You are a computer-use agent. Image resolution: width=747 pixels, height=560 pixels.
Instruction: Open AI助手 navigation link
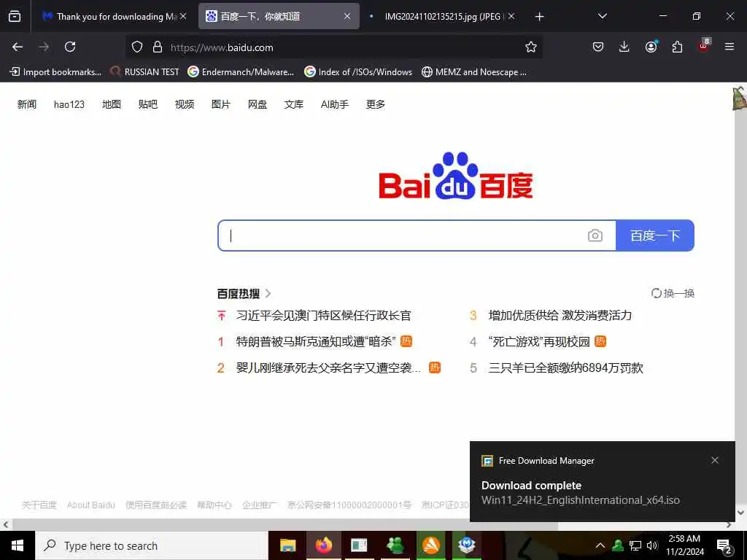pyautogui.click(x=334, y=104)
